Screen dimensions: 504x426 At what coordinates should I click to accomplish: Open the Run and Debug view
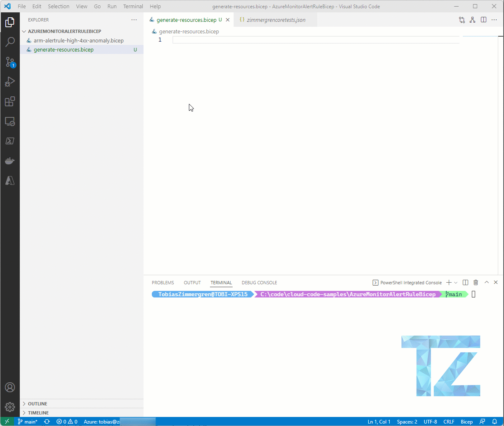10,81
